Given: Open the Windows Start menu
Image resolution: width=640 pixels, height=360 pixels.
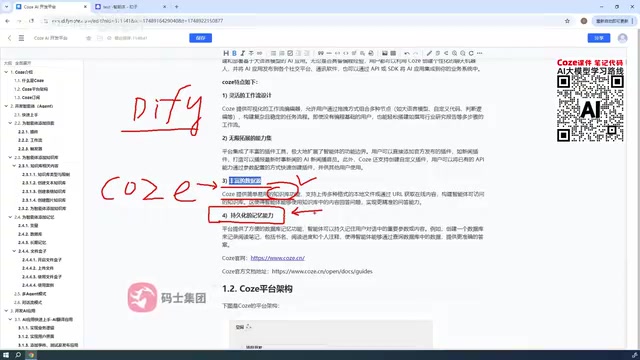Looking at the screenshot, I should (6, 355).
